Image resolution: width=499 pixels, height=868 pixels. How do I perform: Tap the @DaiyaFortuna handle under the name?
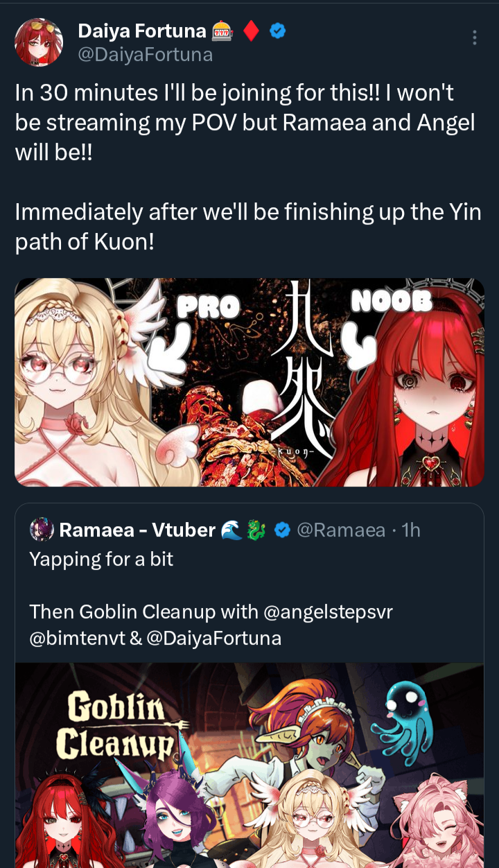click(x=145, y=55)
